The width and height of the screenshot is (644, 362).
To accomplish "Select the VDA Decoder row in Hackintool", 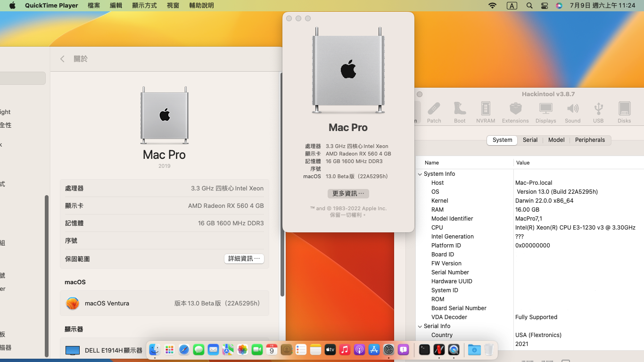I will click(x=530, y=317).
